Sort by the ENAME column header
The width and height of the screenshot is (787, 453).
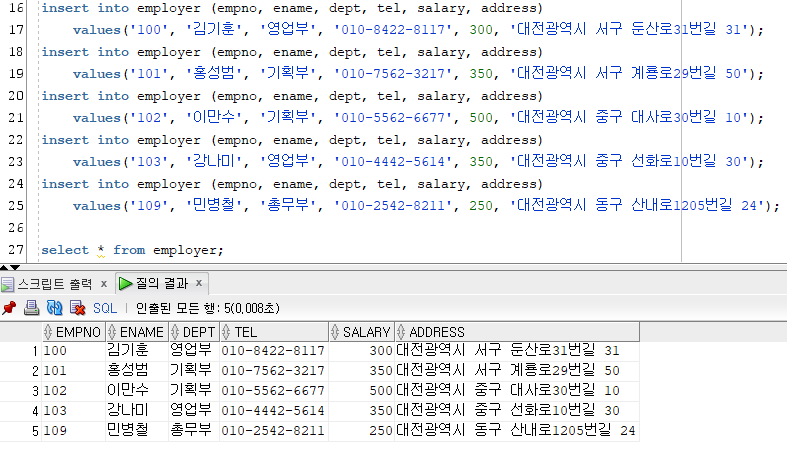tap(137, 332)
